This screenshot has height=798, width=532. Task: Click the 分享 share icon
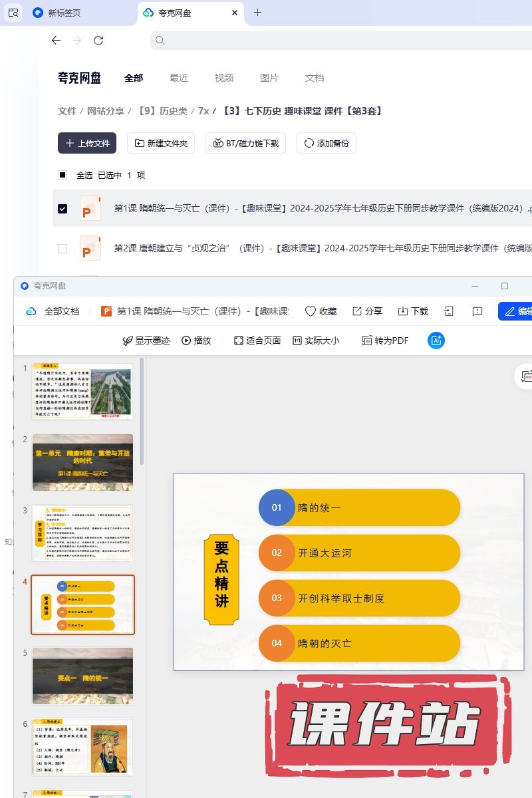(357, 311)
